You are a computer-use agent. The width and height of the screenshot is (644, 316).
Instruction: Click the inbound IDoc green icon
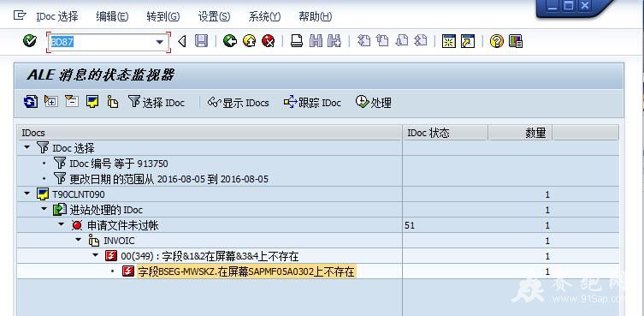pyautogui.click(x=60, y=210)
